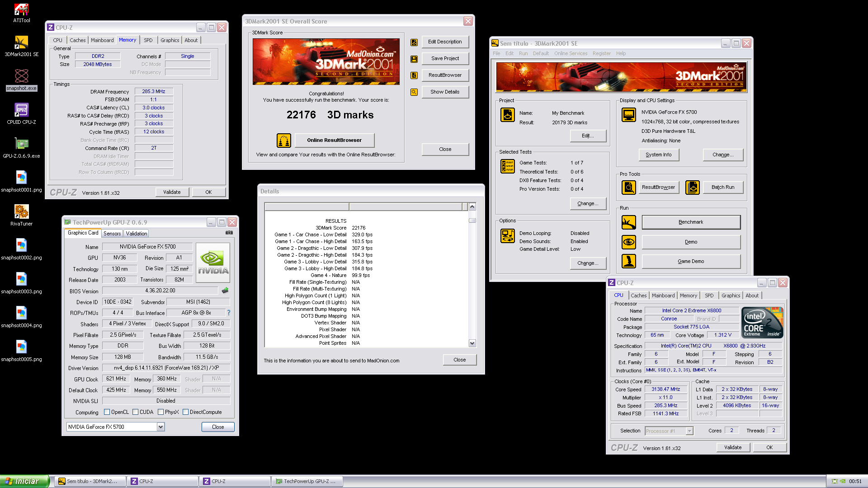Open CPUID CPU-Z desktop shortcut

(x=21, y=114)
